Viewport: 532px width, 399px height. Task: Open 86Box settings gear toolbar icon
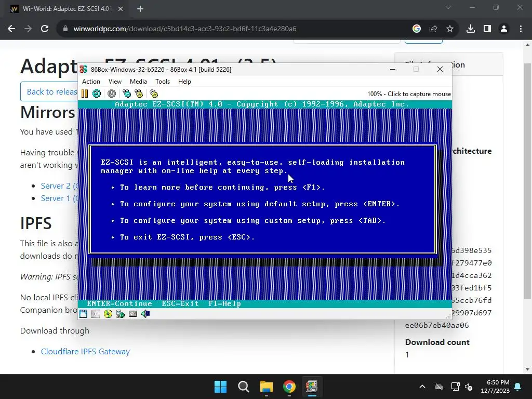point(154,94)
